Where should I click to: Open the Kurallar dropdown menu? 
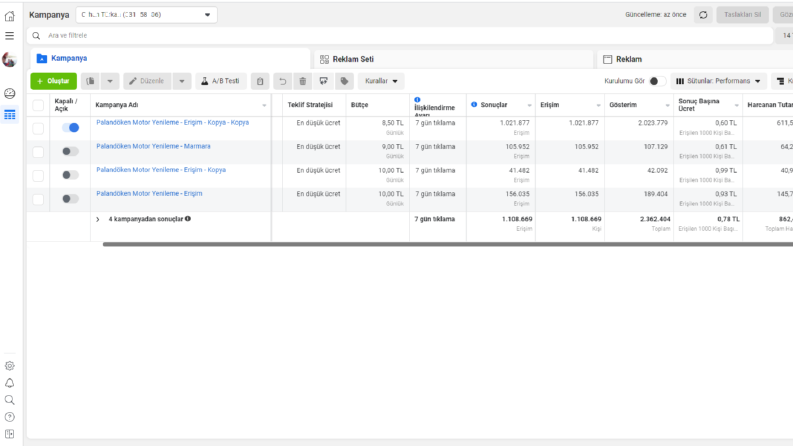[381, 81]
